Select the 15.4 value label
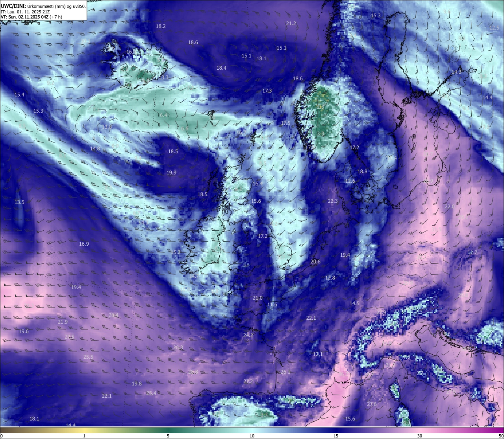This screenshot has height=439, width=504. click(19, 95)
